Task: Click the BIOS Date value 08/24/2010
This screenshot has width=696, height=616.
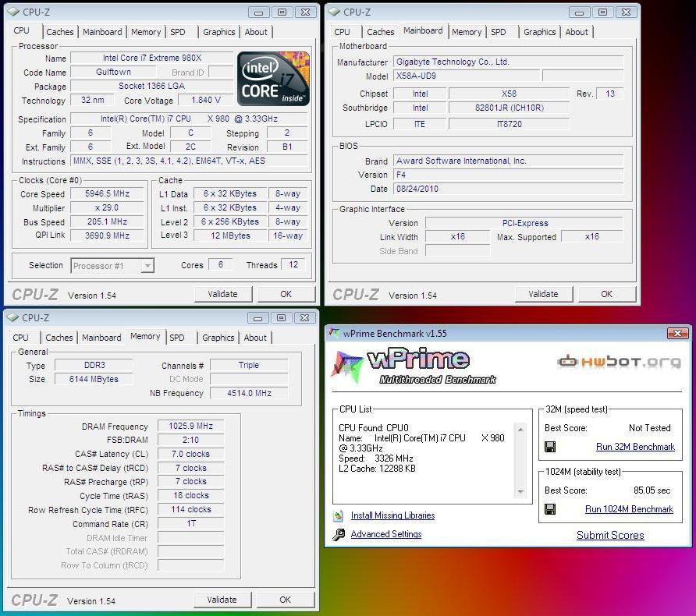Action: pyautogui.click(x=509, y=189)
